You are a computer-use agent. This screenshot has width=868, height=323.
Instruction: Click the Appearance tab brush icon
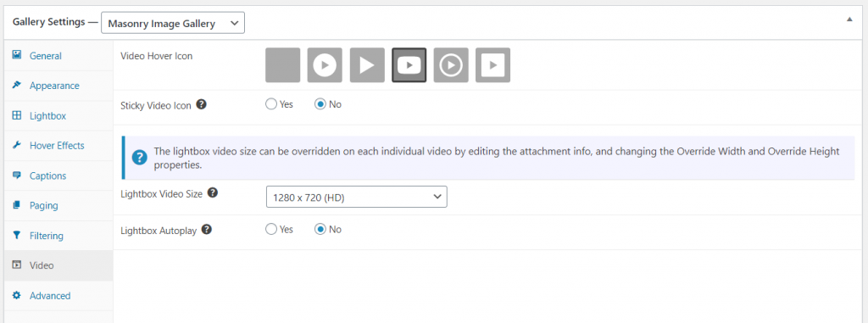point(17,85)
